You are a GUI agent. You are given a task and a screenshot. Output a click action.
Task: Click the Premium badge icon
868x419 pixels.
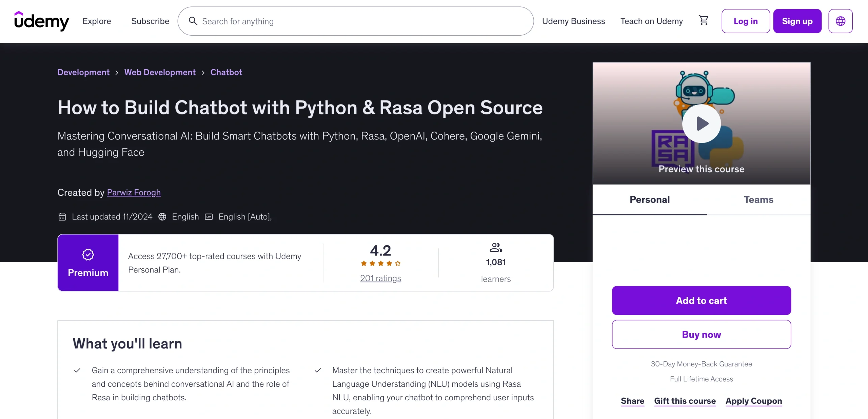(88, 254)
